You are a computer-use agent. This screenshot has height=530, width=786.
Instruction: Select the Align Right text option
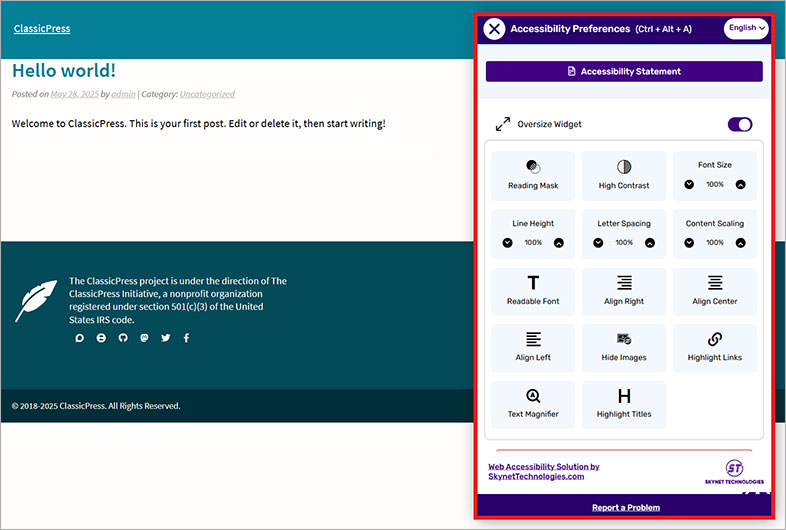(x=624, y=290)
